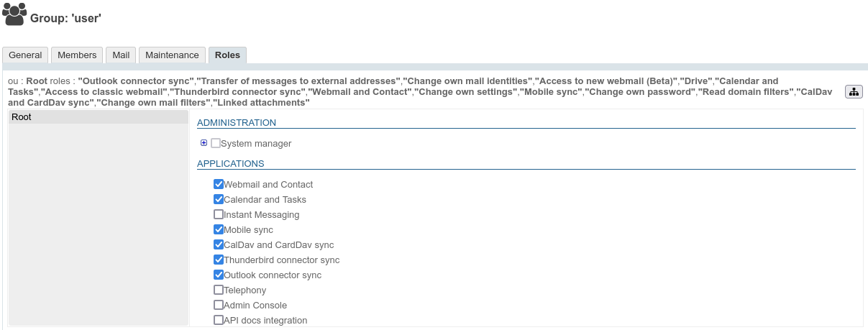The image size is (868, 330).
Task: Select the Roles tab
Action: (227, 55)
